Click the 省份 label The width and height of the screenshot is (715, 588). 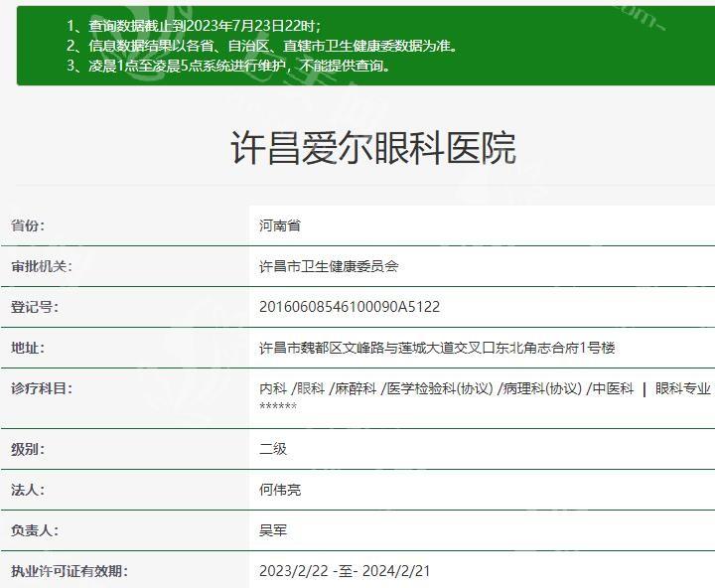point(28,225)
